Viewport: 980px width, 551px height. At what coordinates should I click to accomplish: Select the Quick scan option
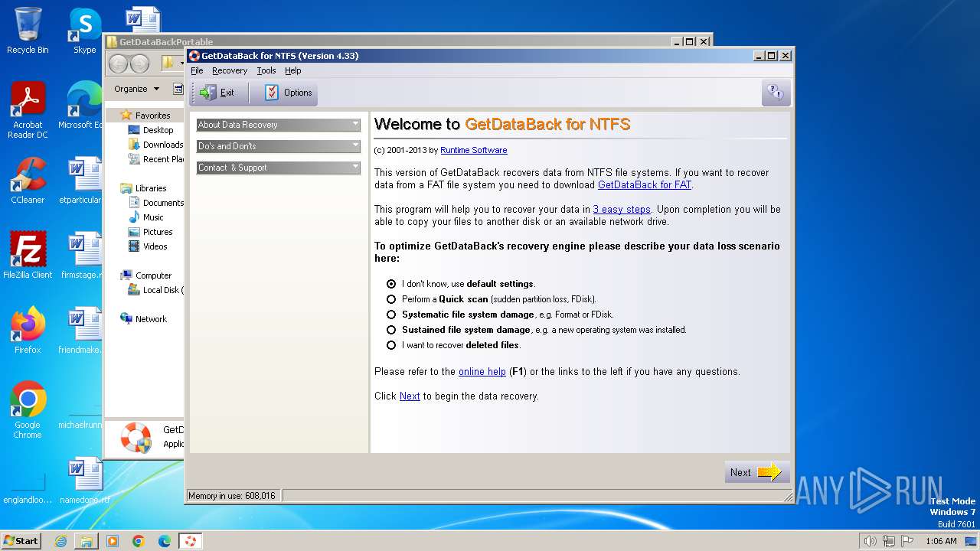point(492,299)
